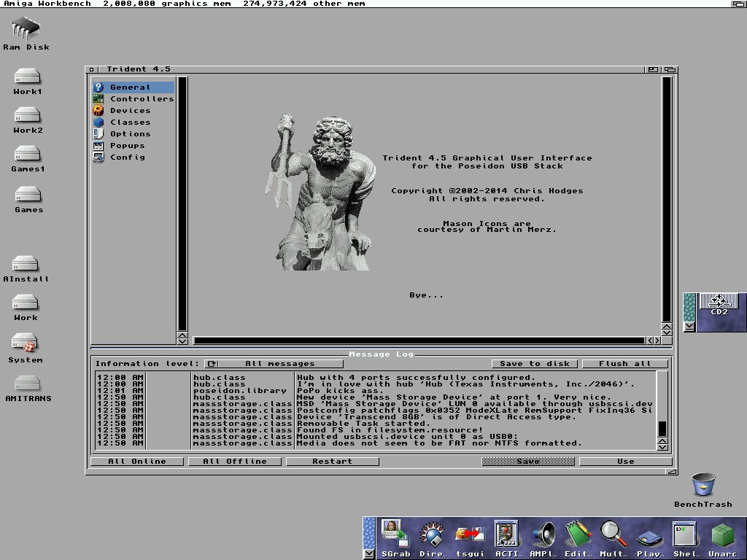Select the Work1 drive icon
This screenshot has height=560, width=747.
pyautogui.click(x=27, y=82)
